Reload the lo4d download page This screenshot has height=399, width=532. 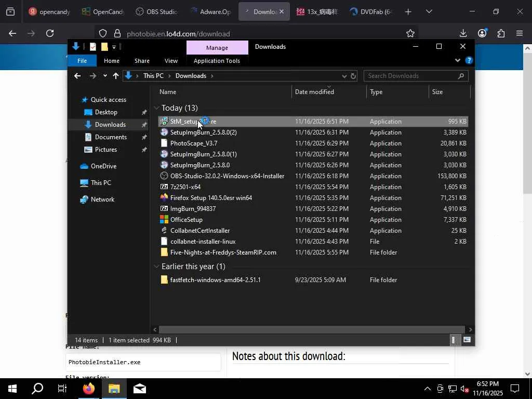(x=50, y=33)
